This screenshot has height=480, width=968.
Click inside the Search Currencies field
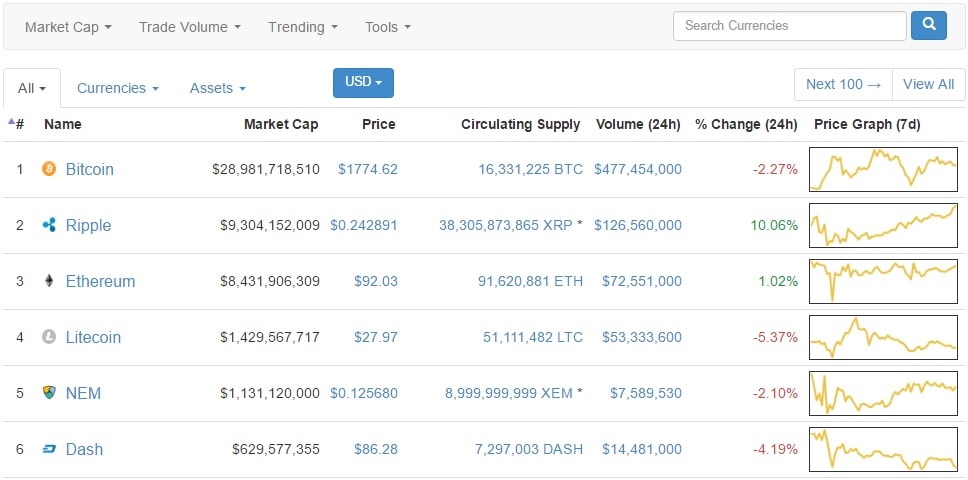click(789, 26)
